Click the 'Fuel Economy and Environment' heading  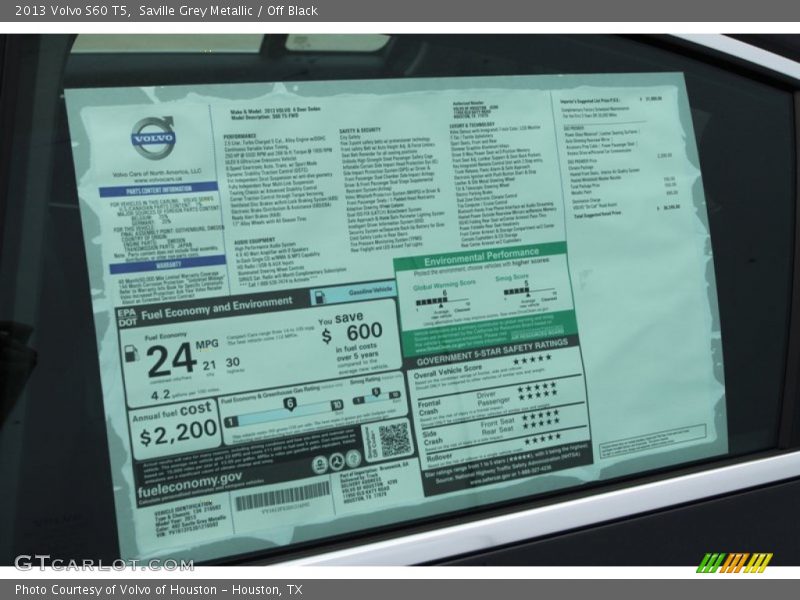tap(217, 308)
